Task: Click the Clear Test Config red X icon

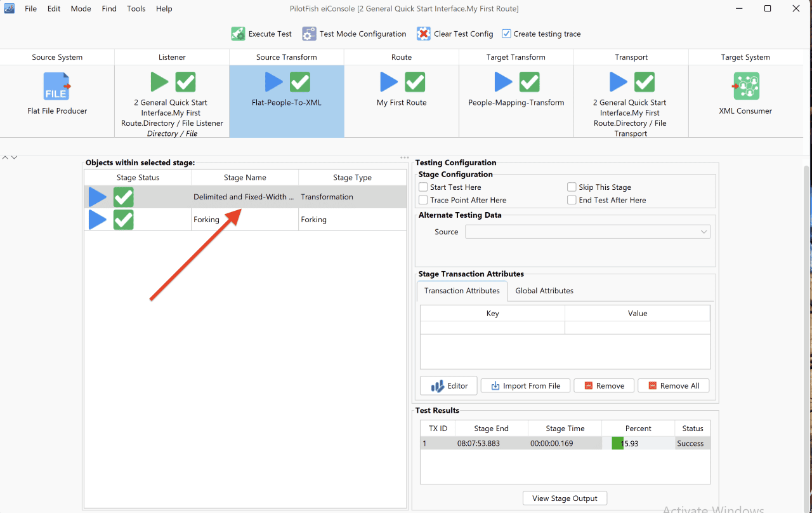Action: 423,34
